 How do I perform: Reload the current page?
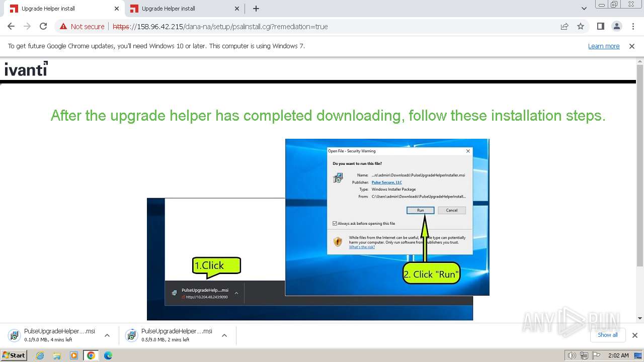pos(43,26)
